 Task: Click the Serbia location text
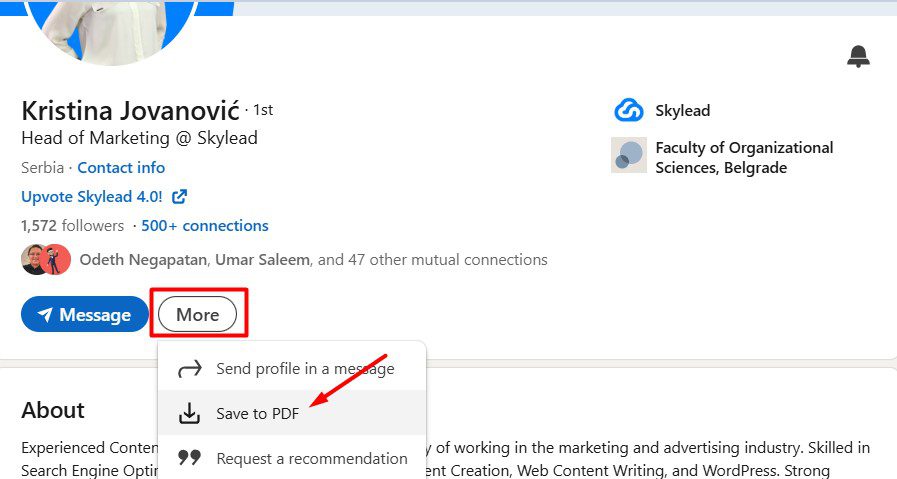point(42,168)
